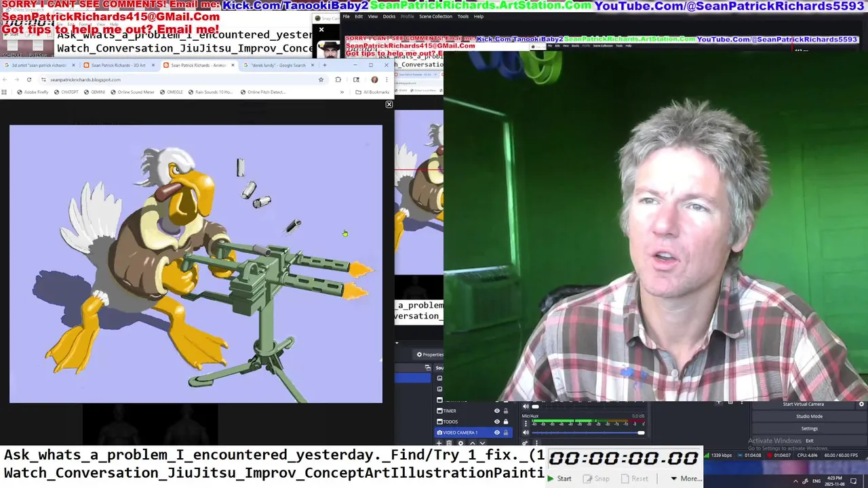Screen dimensions: 868x488
Task: Click Chrome's forward navigation arrow
Action: click(x=16, y=79)
